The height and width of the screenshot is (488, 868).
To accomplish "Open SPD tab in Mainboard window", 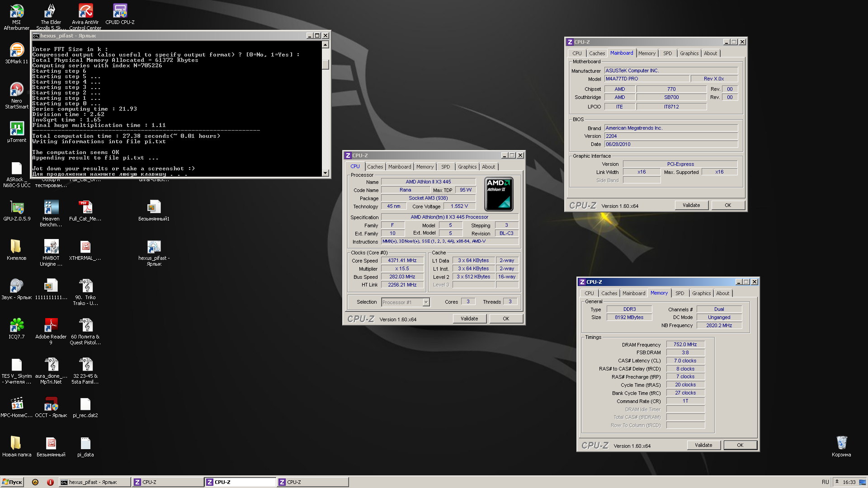I will 667,53.
